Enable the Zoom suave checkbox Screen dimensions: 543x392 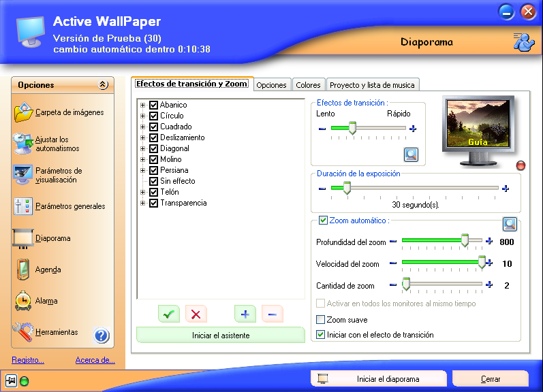321,319
